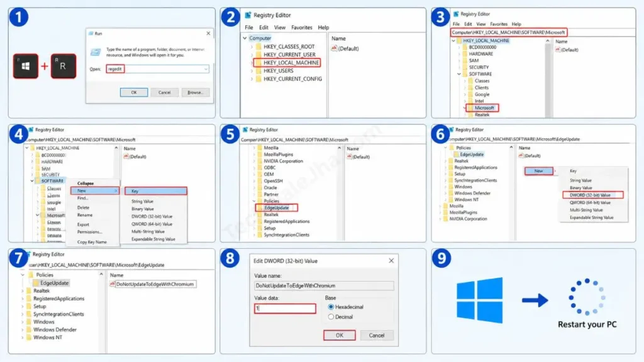Choose Find... in the context menu
This screenshot has height=362, width=644.
pyautogui.click(x=82, y=198)
